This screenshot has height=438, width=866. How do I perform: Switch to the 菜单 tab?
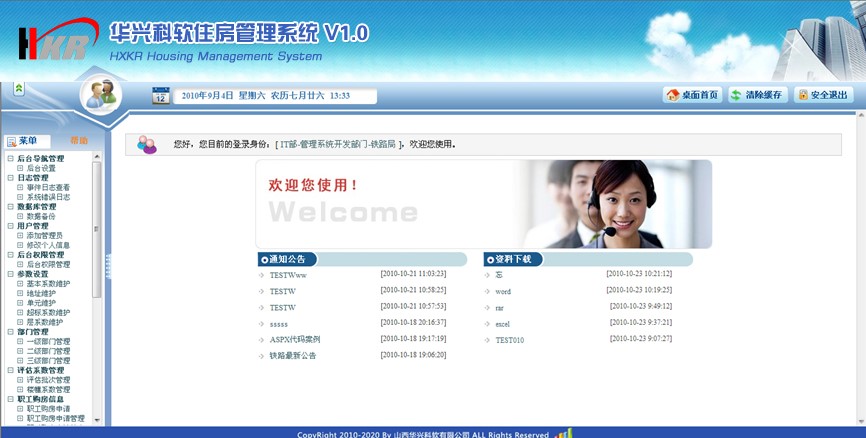(26, 141)
